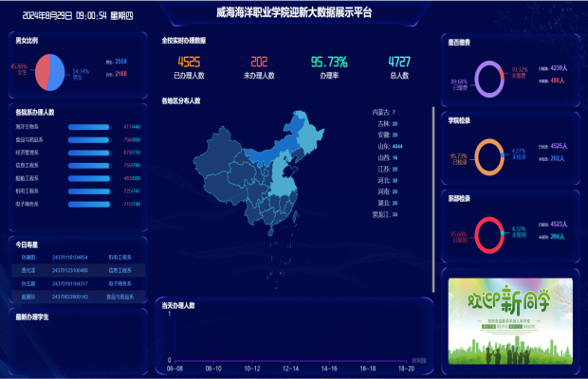
Task: Click the 4727 总人数 counter
Action: (x=399, y=63)
